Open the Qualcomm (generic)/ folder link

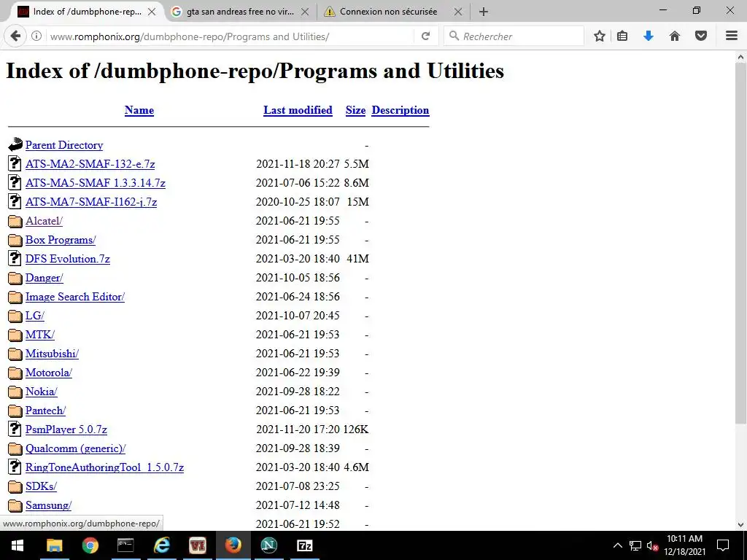[75, 448]
